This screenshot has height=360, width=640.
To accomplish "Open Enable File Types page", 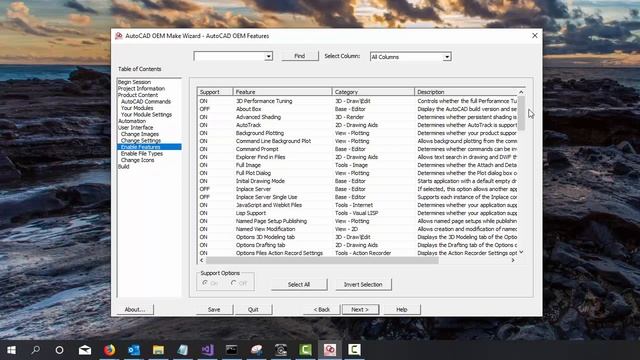I will click(142, 153).
